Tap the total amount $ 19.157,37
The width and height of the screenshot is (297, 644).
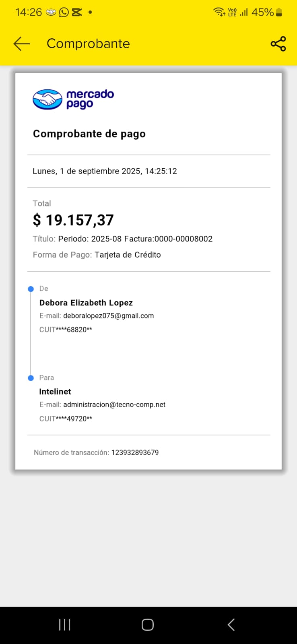tap(73, 220)
